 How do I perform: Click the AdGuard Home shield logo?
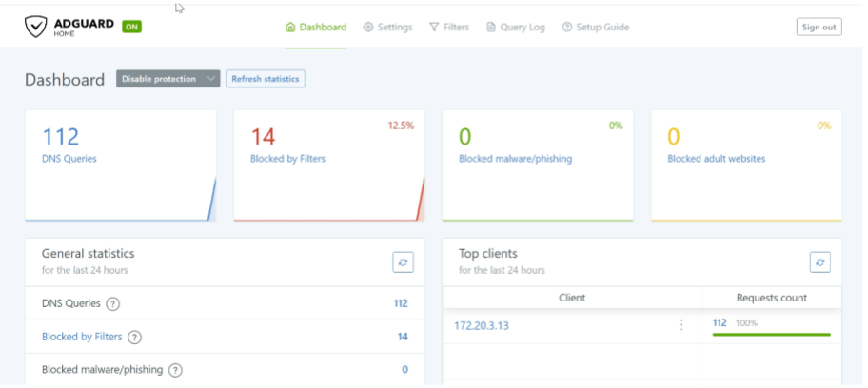click(x=36, y=28)
